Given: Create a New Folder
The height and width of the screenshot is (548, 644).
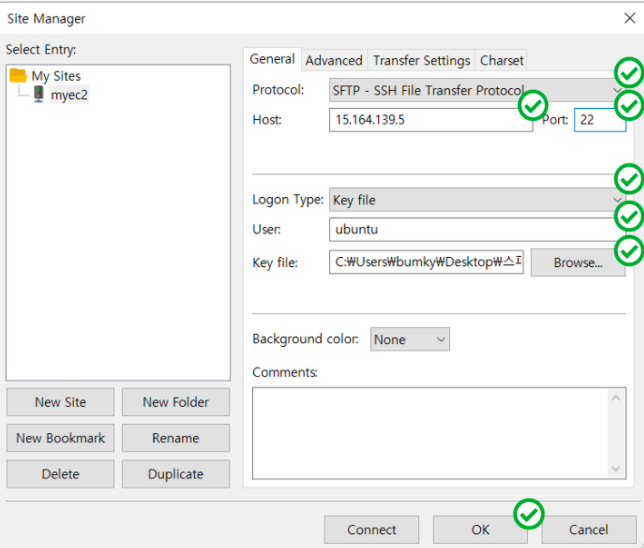Looking at the screenshot, I should coord(176,402).
